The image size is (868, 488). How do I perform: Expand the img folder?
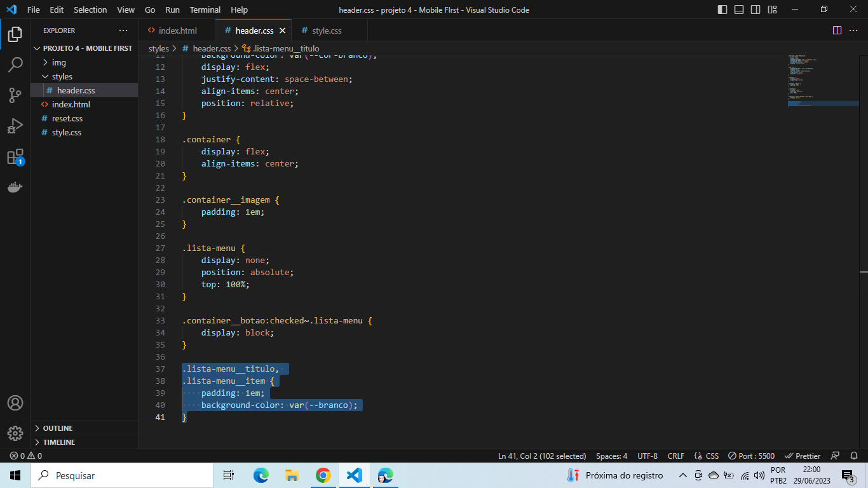pos(85,62)
